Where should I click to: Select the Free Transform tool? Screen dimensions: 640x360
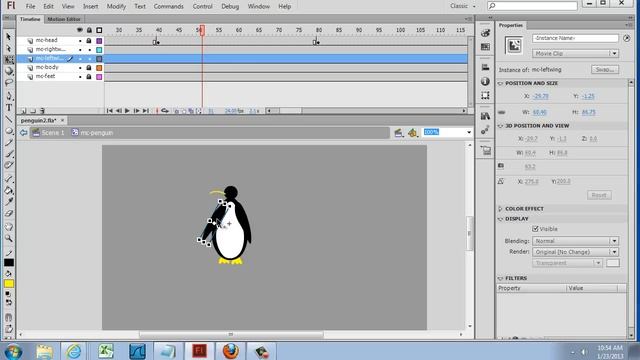pos(9,60)
